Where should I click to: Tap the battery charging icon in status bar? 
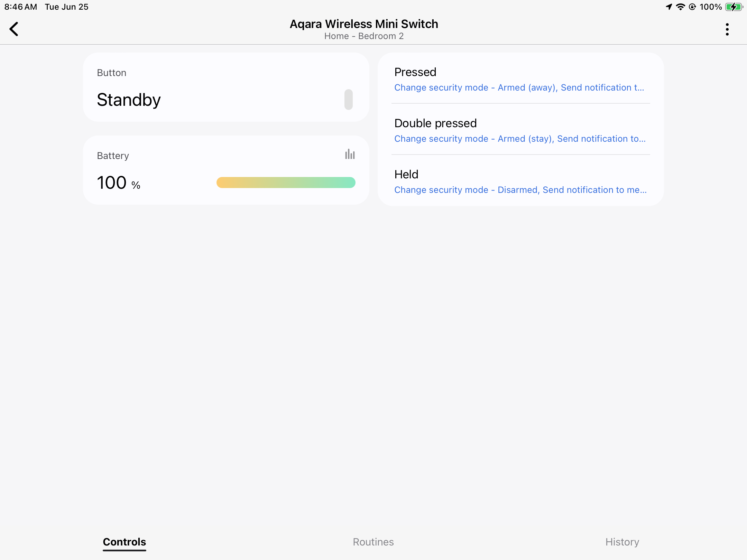point(734,7)
